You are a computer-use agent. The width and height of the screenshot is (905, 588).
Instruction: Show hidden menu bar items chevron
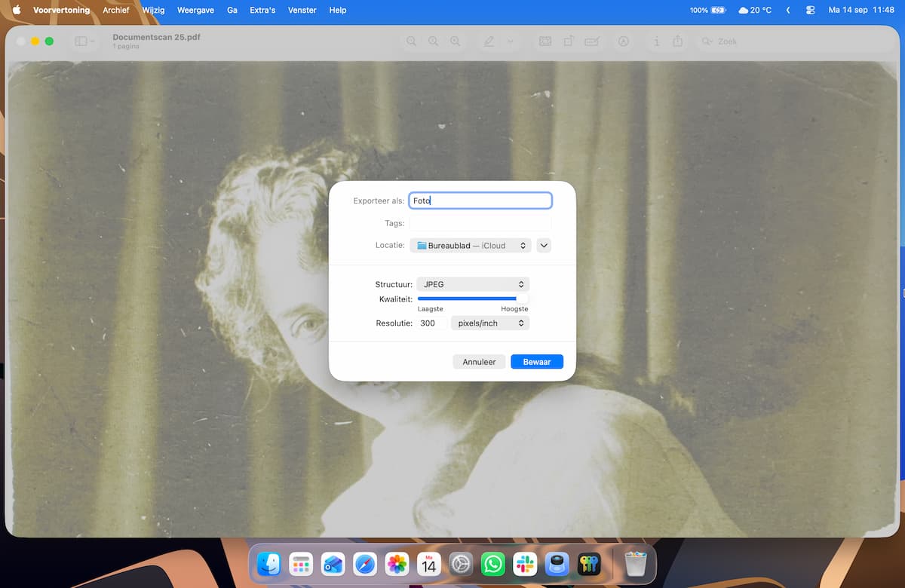pyautogui.click(x=788, y=11)
